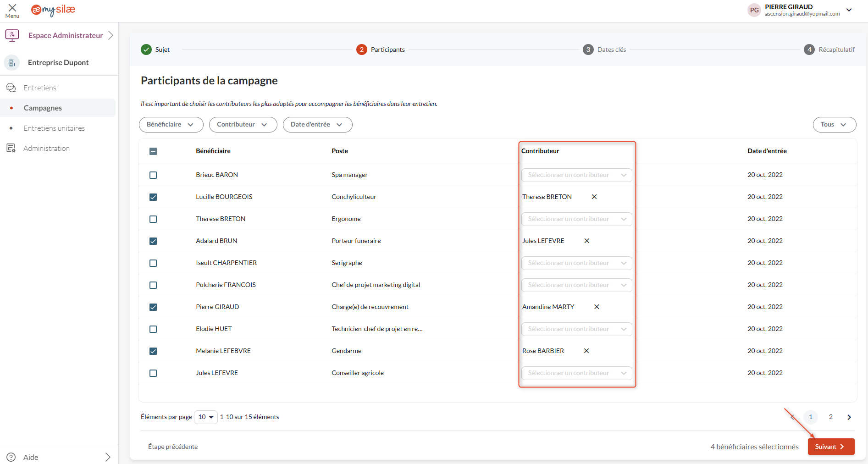The image size is (868, 464).
Task: Open Administration in the sidebar
Action: point(46,148)
